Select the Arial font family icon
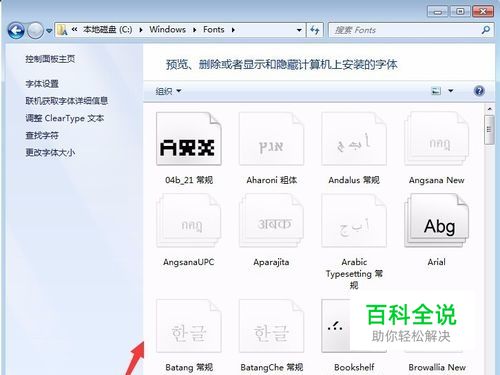The image size is (500, 375). [x=437, y=221]
